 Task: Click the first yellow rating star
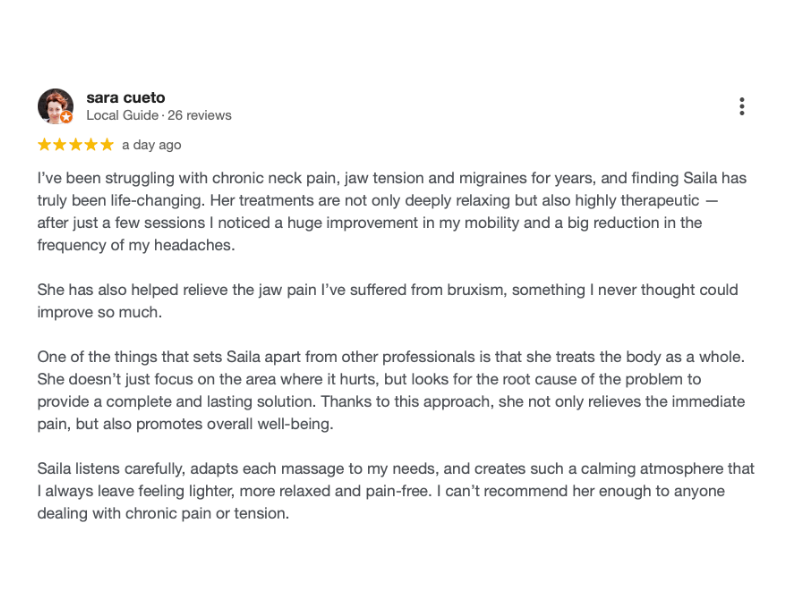click(x=45, y=145)
